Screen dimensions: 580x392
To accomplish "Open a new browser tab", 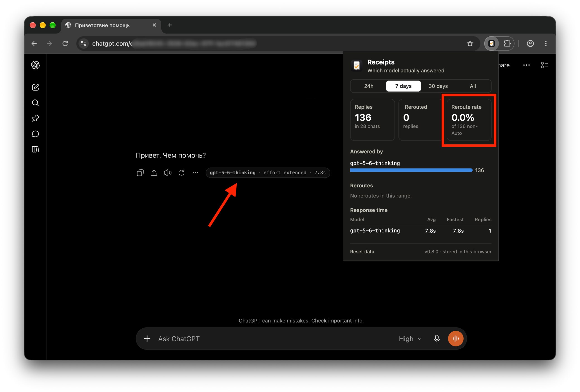I will [x=170, y=25].
